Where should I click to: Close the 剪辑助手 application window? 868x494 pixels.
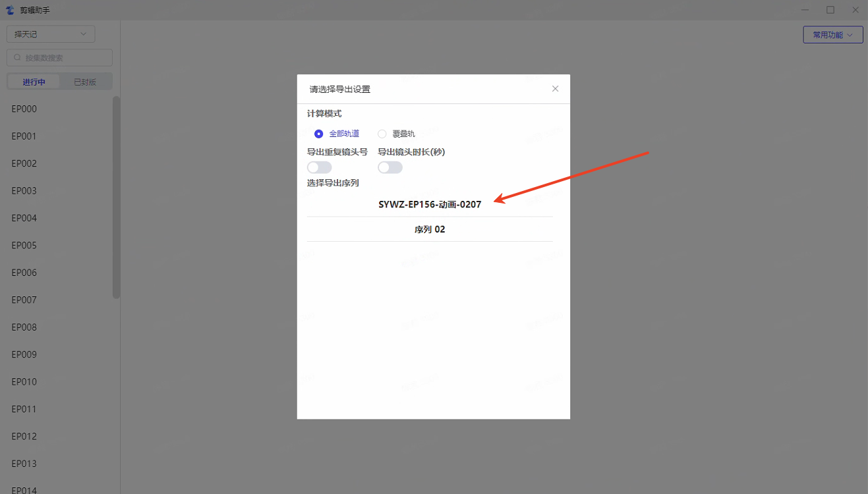[x=855, y=10]
